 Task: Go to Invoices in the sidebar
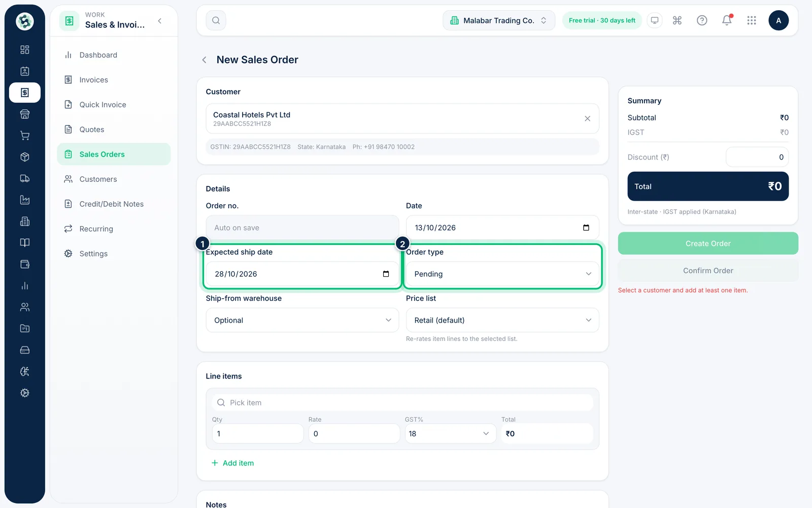pos(114,80)
